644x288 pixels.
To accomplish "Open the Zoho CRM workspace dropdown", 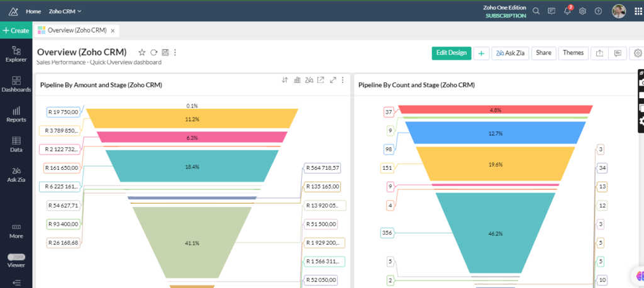I will 65,11.
